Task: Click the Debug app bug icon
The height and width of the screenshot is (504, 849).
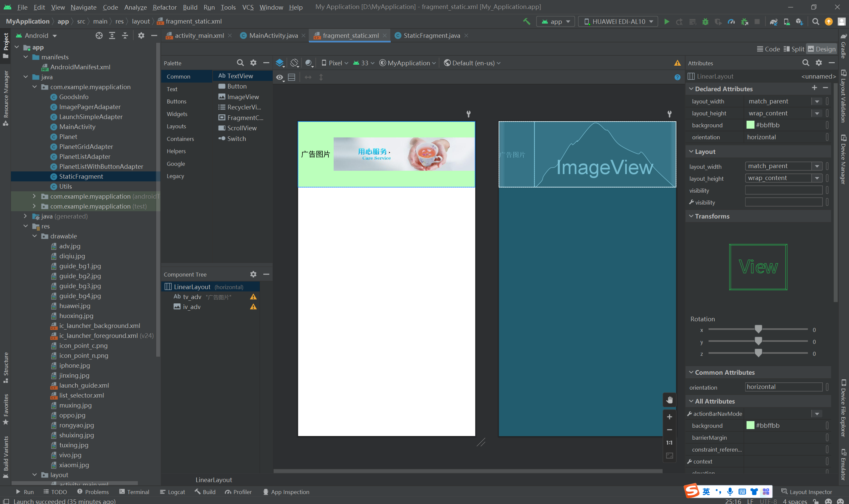Action: tap(705, 22)
